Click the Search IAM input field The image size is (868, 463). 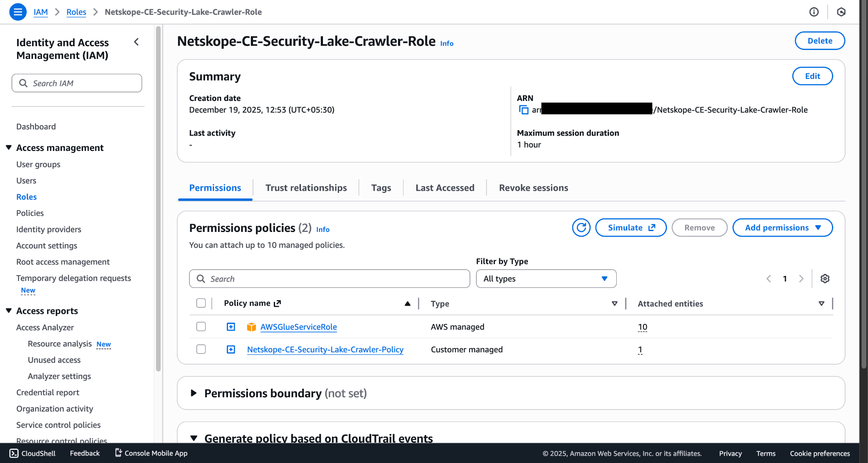coord(77,83)
